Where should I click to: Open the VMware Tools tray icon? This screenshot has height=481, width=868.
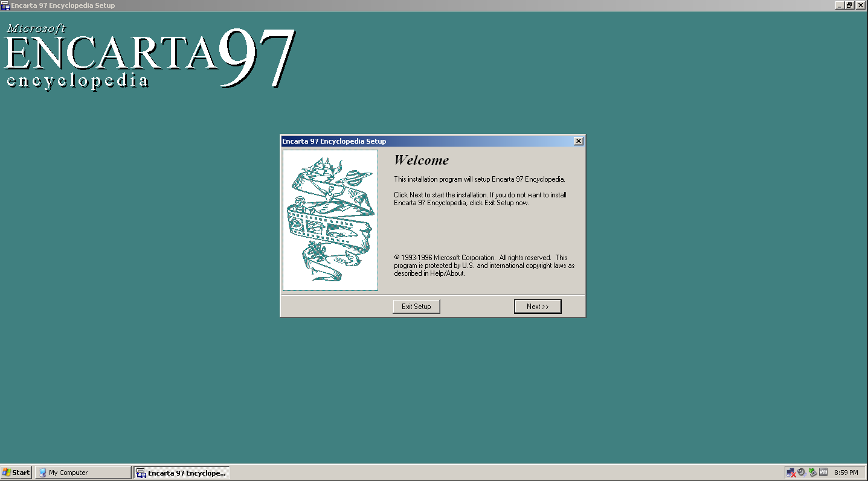click(x=823, y=473)
